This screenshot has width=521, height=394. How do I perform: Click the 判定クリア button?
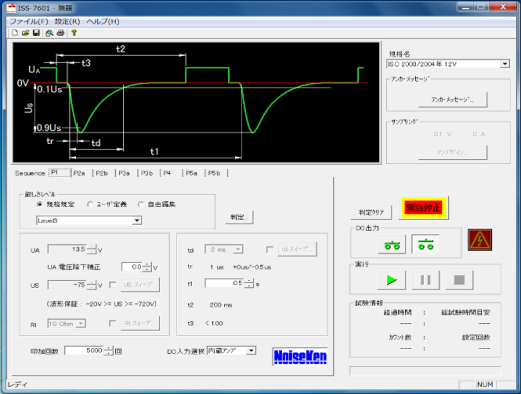point(371,212)
